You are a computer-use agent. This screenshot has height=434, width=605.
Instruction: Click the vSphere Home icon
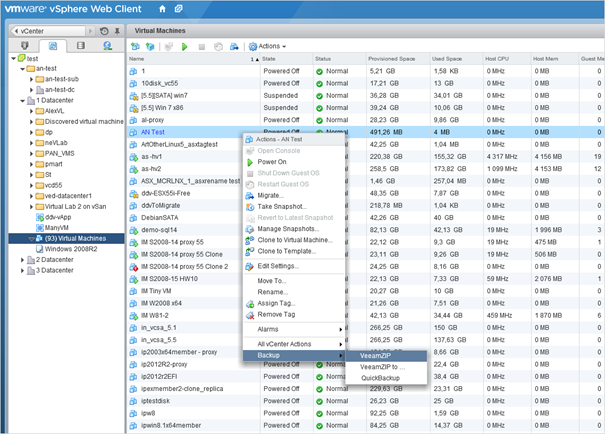(162, 9)
